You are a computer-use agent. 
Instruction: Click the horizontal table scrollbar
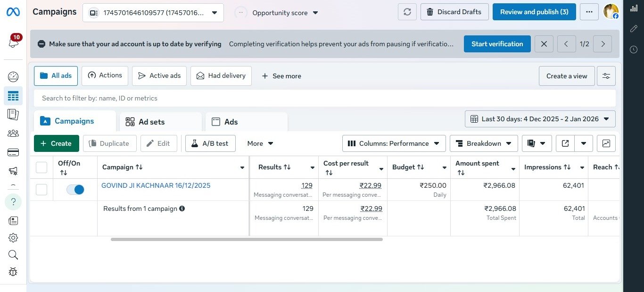point(247,240)
